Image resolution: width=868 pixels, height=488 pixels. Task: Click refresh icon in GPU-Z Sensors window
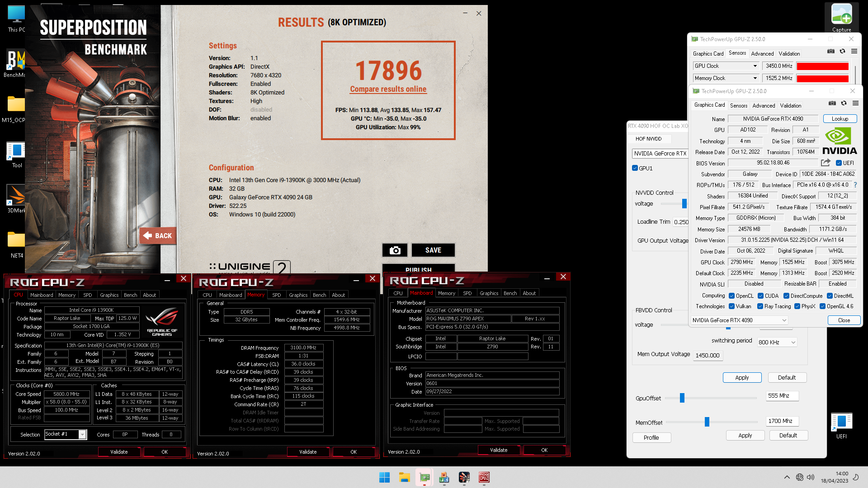pos(842,52)
